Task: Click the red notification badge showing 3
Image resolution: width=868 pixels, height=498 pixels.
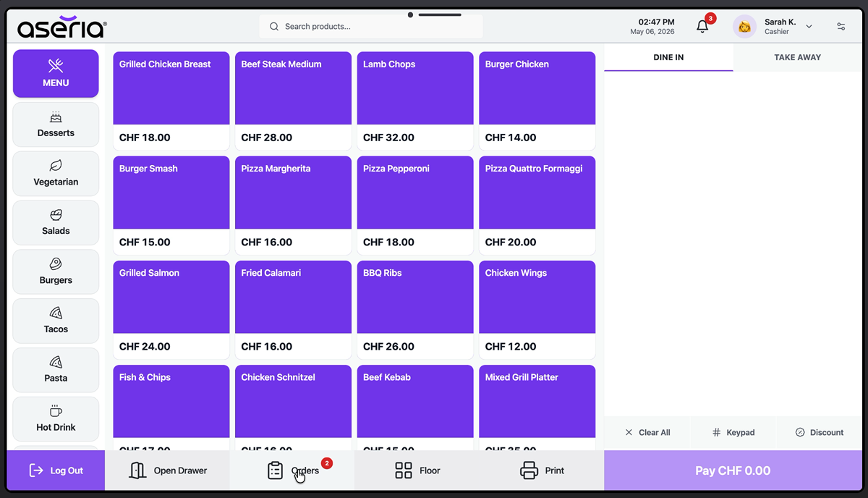Action: [710, 19]
